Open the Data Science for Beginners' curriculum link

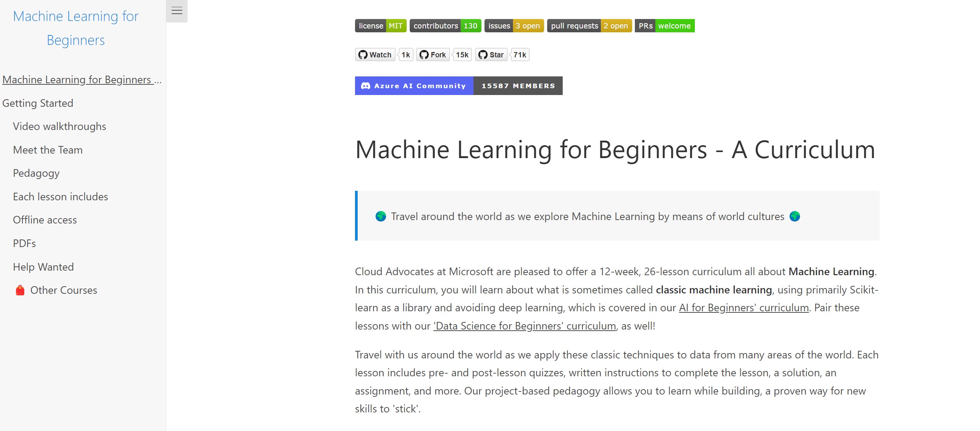point(524,326)
